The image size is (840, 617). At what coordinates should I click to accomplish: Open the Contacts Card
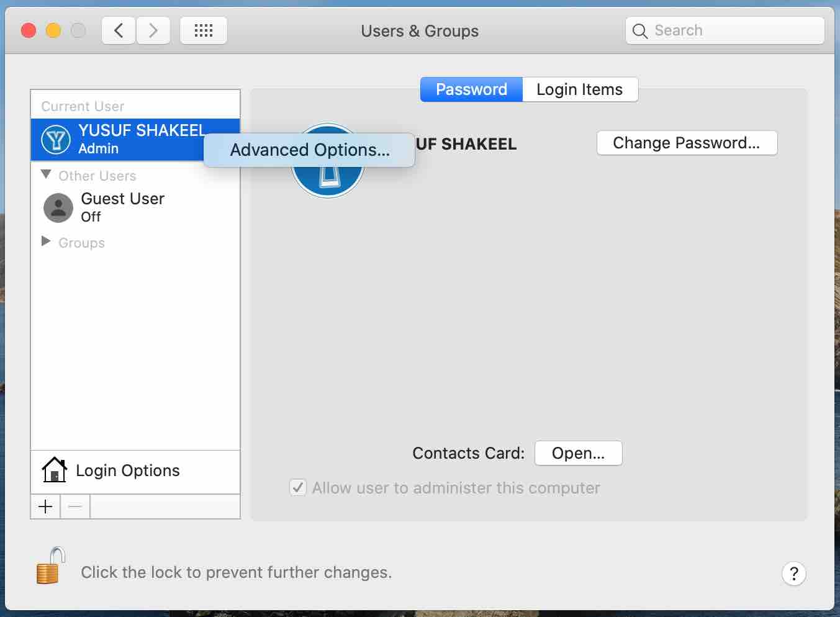coord(577,453)
